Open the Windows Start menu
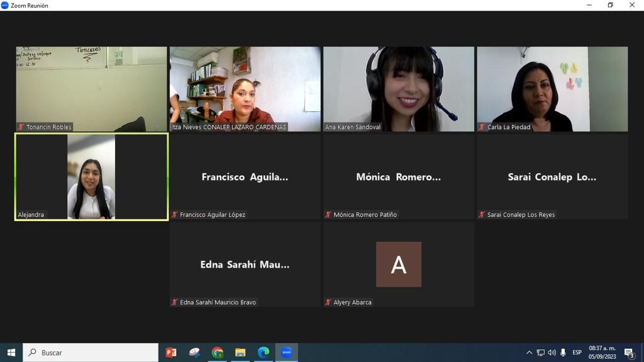 (x=11, y=353)
